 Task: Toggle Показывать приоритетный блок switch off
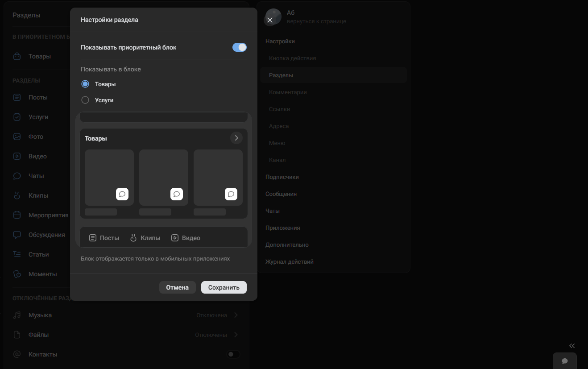pyautogui.click(x=240, y=47)
